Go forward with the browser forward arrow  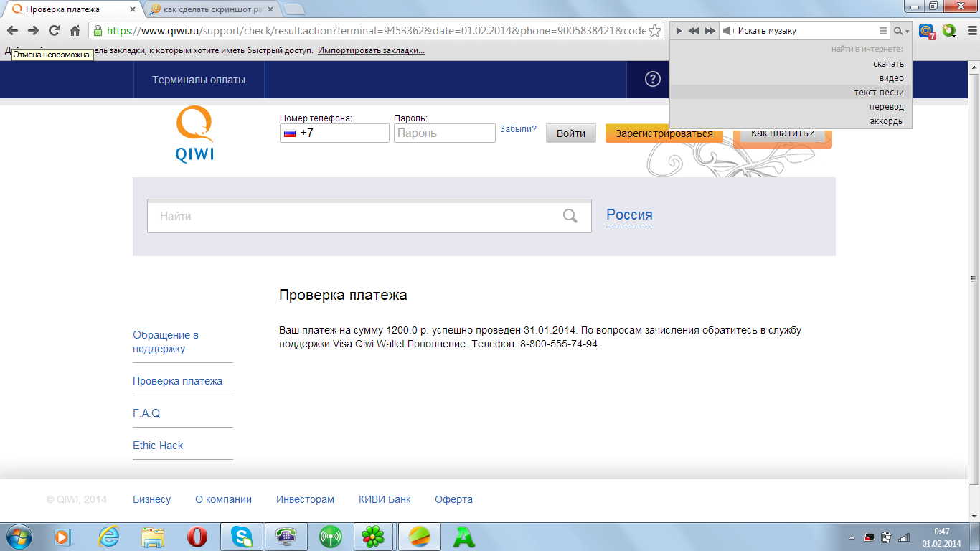coord(33,31)
